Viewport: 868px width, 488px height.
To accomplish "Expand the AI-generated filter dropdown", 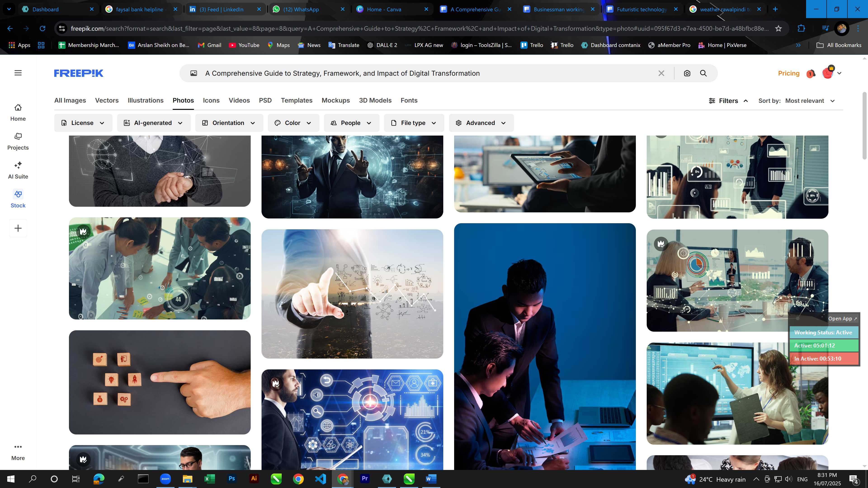I will (x=154, y=123).
